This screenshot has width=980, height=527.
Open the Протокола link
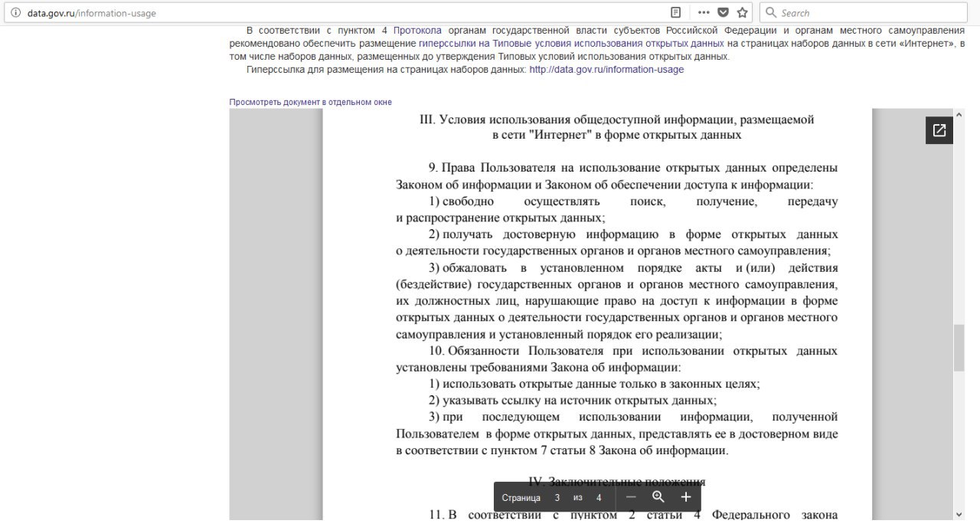(x=417, y=31)
